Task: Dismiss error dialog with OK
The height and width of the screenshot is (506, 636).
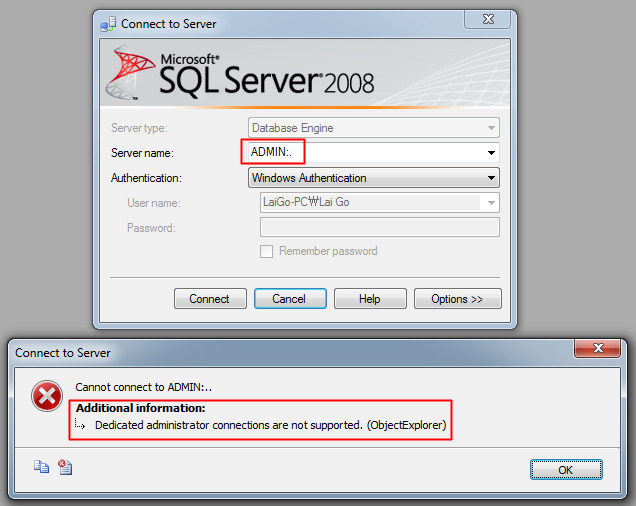Action: coord(566,469)
